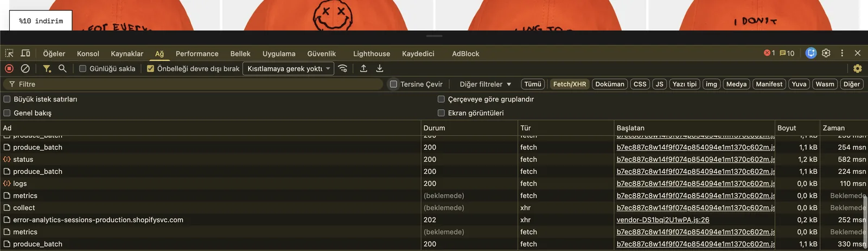Sort by the Boyut column header
Screen dimensions: 868x251
pos(797,128)
